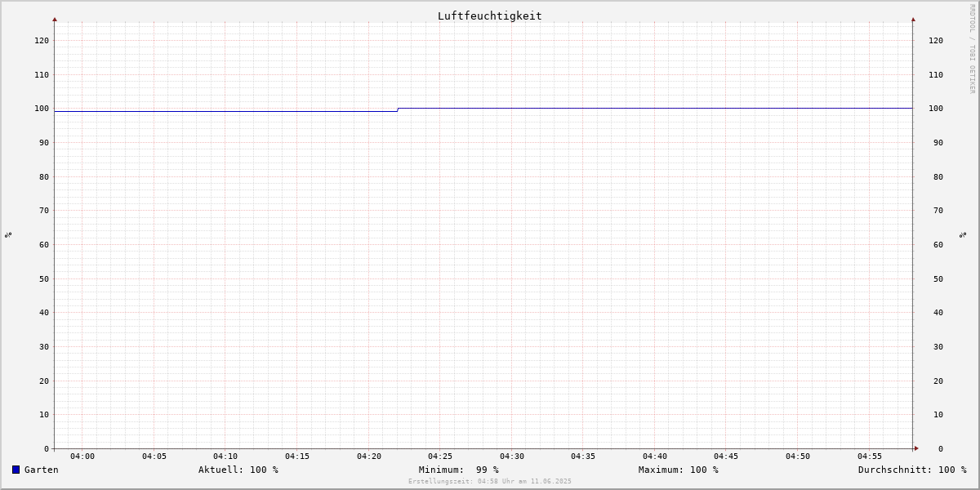Screen dimensions: 980x490
Task: Click the 04:45 time axis label
Action: (726, 457)
